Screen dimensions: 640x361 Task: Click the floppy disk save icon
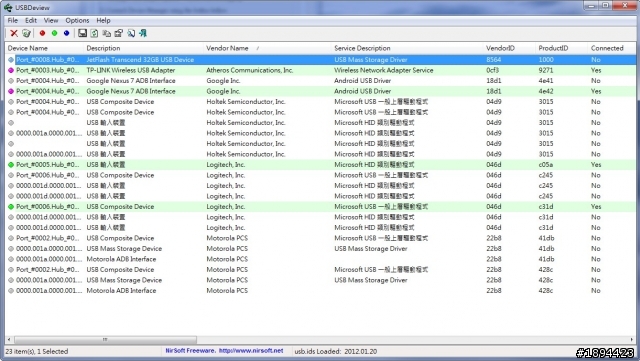[x=82, y=33]
